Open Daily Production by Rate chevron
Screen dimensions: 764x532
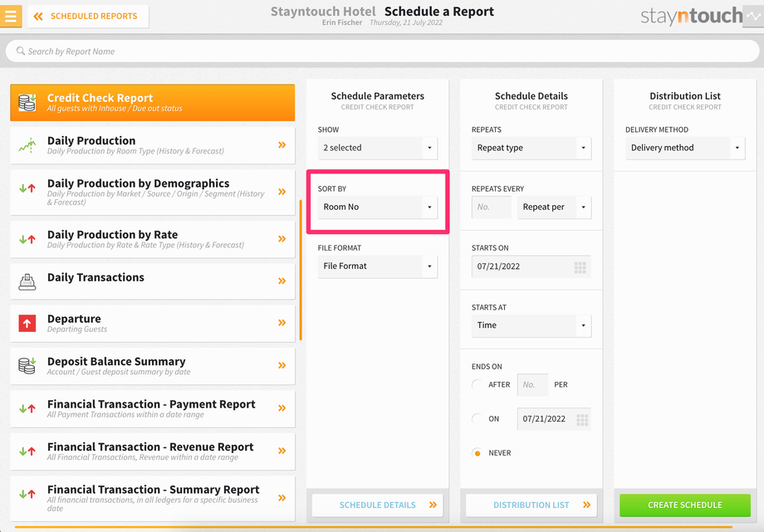pos(282,239)
